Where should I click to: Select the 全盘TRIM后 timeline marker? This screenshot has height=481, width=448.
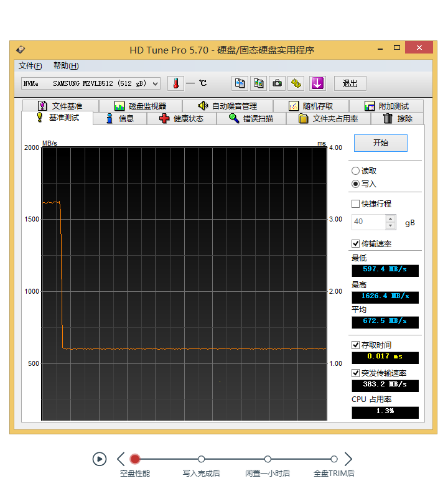pos(334,459)
